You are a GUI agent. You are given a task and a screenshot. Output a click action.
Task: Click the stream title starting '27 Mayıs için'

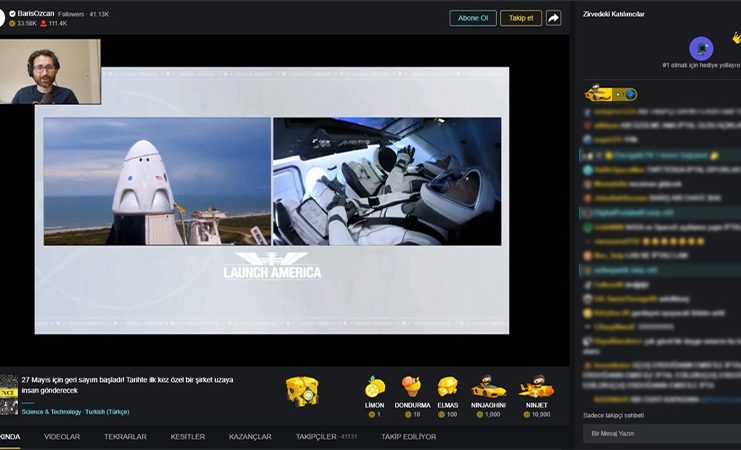(127, 385)
